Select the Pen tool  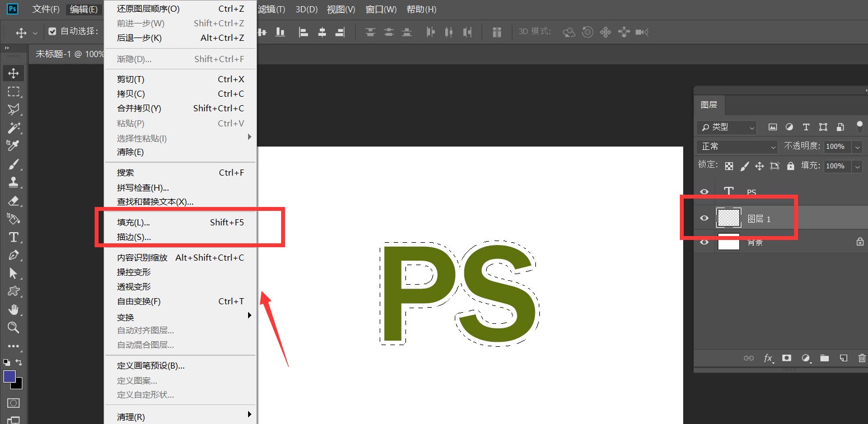13,255
